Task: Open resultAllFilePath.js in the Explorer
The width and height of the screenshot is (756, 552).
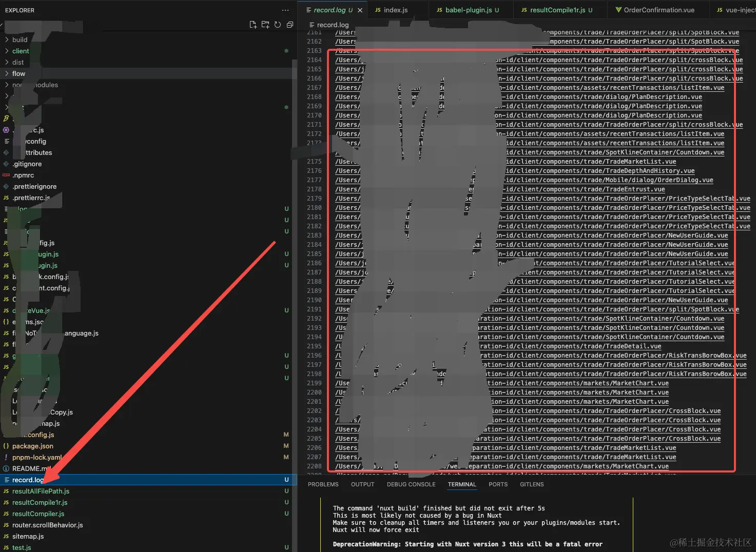Action: (x=41, y=491)
